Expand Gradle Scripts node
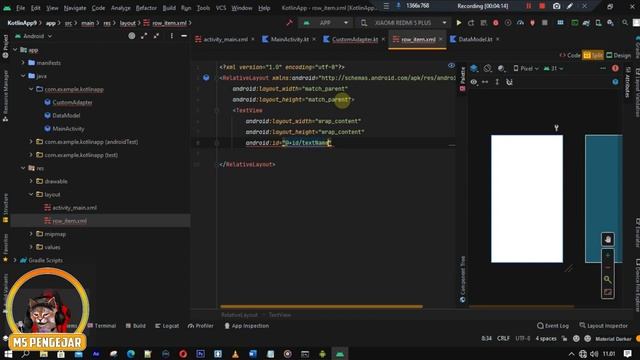 tap(15, 260)
